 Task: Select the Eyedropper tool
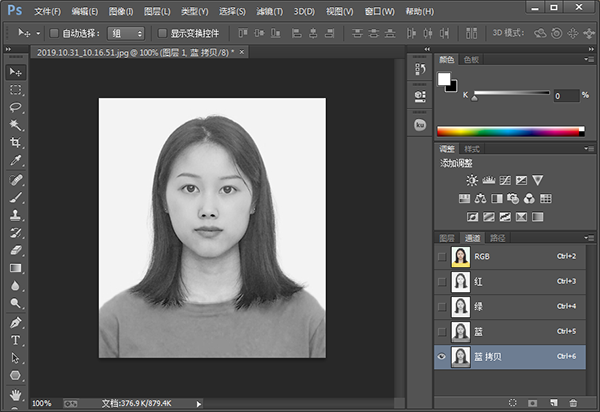[x=16, y=160]
